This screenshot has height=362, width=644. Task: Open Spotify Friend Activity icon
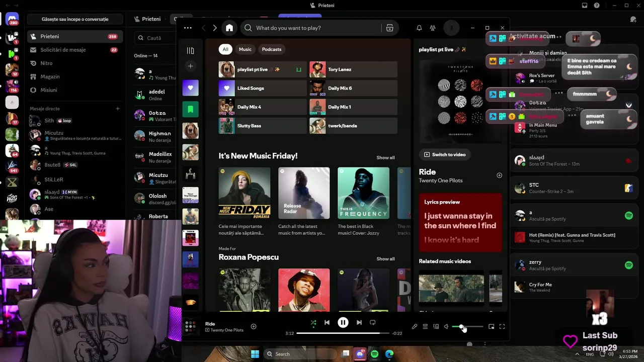pyautogui.click(x=433, y=28)
